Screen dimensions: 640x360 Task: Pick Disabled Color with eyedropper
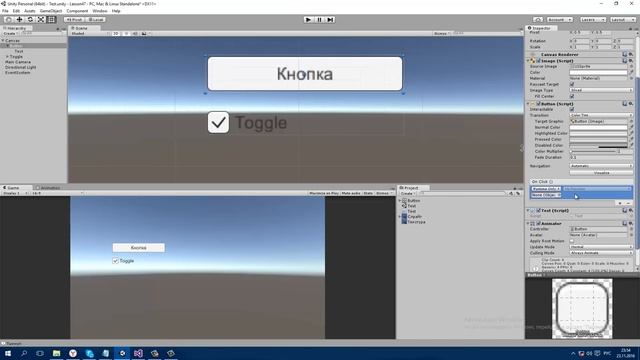point(631,145)
